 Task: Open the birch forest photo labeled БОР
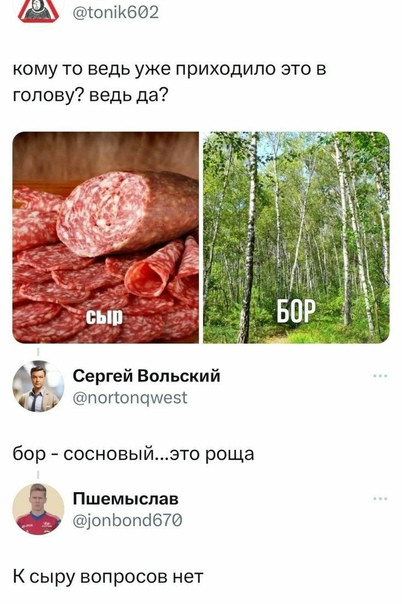click(296, 237)
